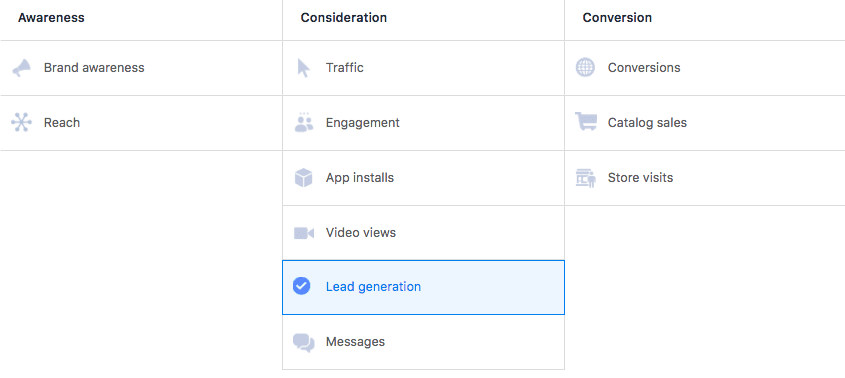Viewport: 845px width, 378px height.
Task: Click the Conversion column heading
Action: [x=617, y=18]
